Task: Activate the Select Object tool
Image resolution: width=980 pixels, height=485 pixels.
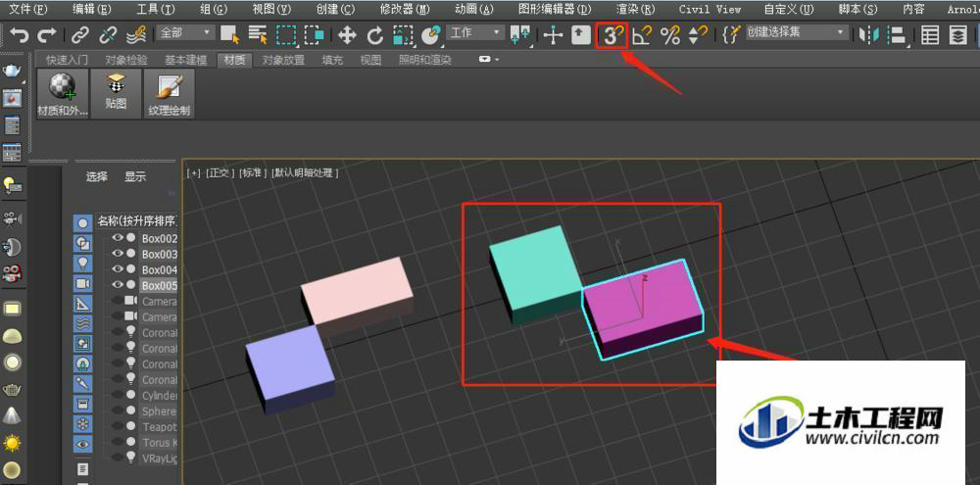Action: pos(230,35)
